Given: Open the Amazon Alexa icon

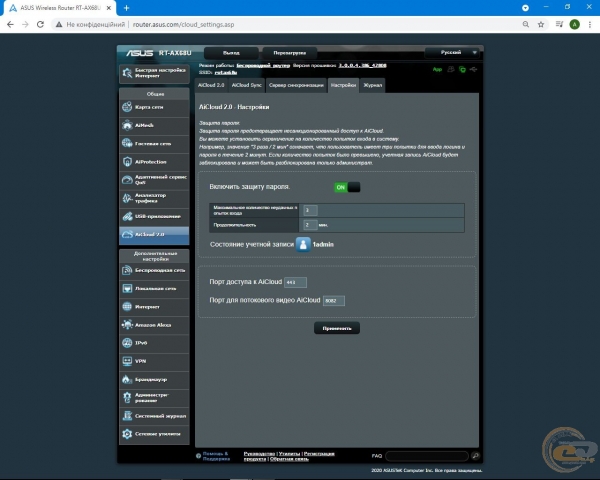Looking at the screenshot, I should point(127,325).
